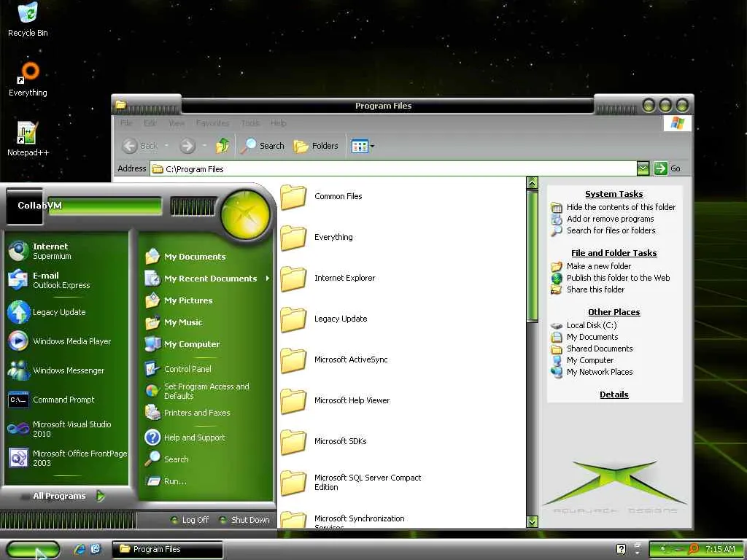This screenshot has height=560, width=747.
Task: Open the Favorites menu
Action: coord(212,122)
